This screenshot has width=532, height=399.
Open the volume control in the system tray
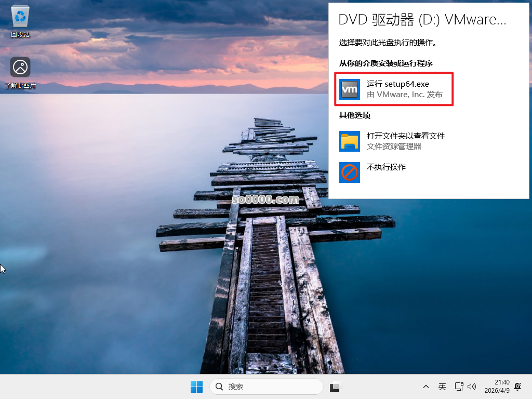(472, 387)
